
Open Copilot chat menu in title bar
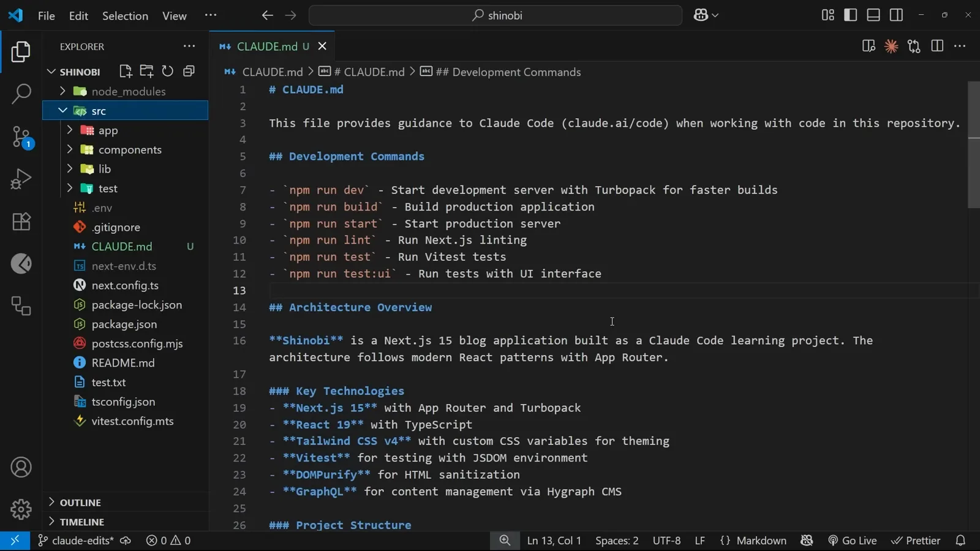tap(706, 15)
